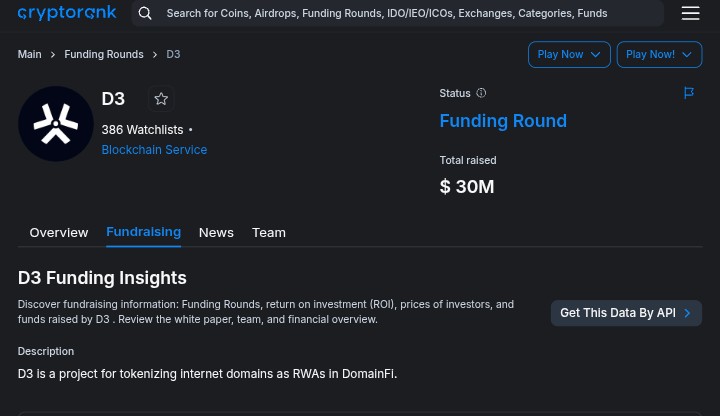Click the $ 30M total raised value

(x=467, y=186)
